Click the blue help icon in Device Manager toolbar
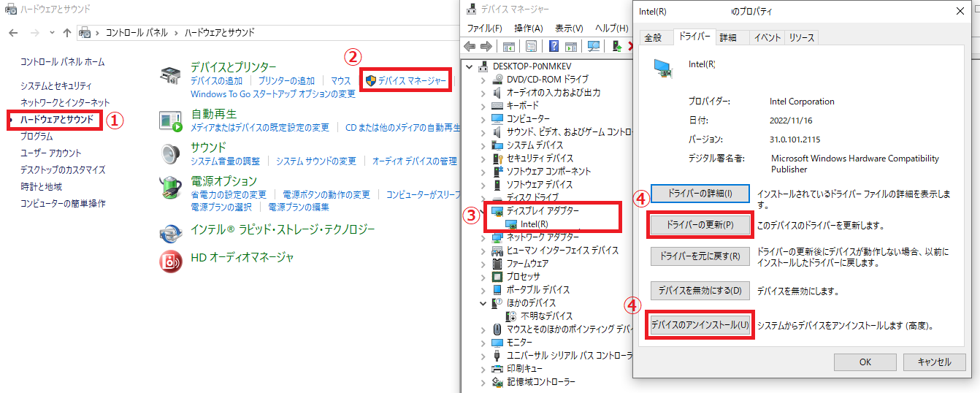Screen dimensions: 980x393 pos(554,47)
